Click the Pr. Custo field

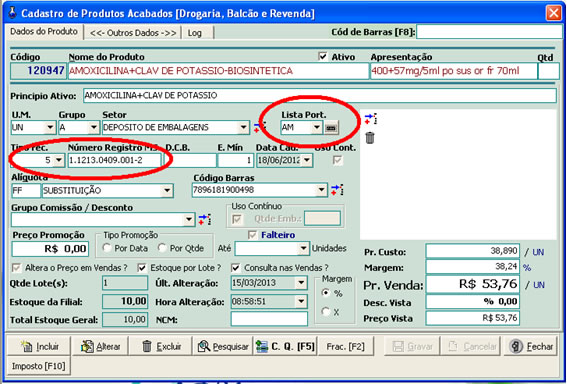coord(473,251)
